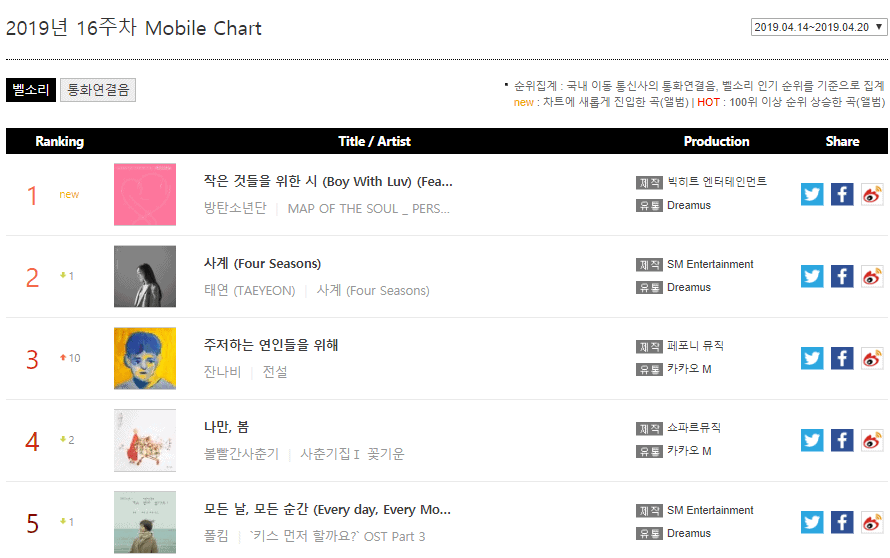890x558 pixels.
Task: Open 사계 (Four Seasons) song title
Action: click(262, 264)
